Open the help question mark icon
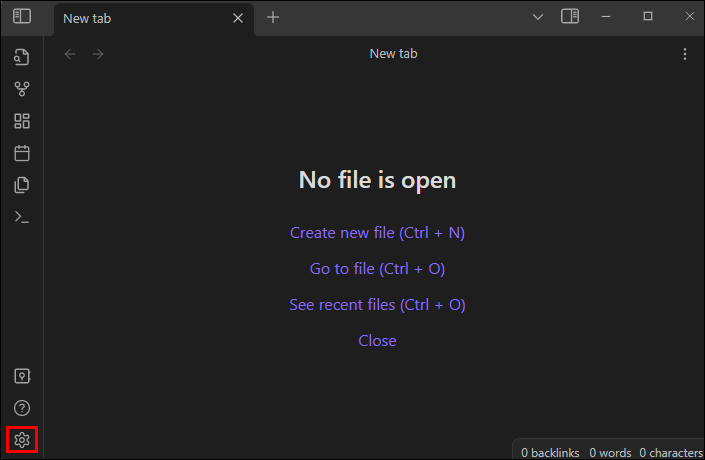Screen dimensions: 705x460 click(22, 408)
